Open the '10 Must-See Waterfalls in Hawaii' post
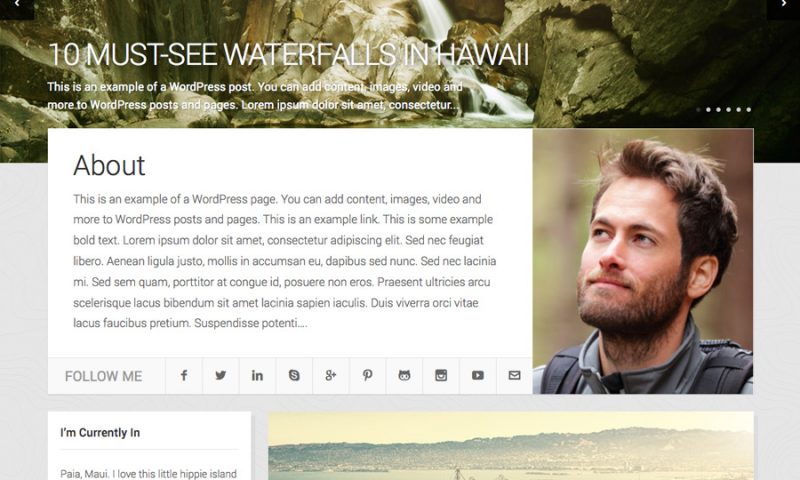800x480 pixels. [x=288, y=55]
